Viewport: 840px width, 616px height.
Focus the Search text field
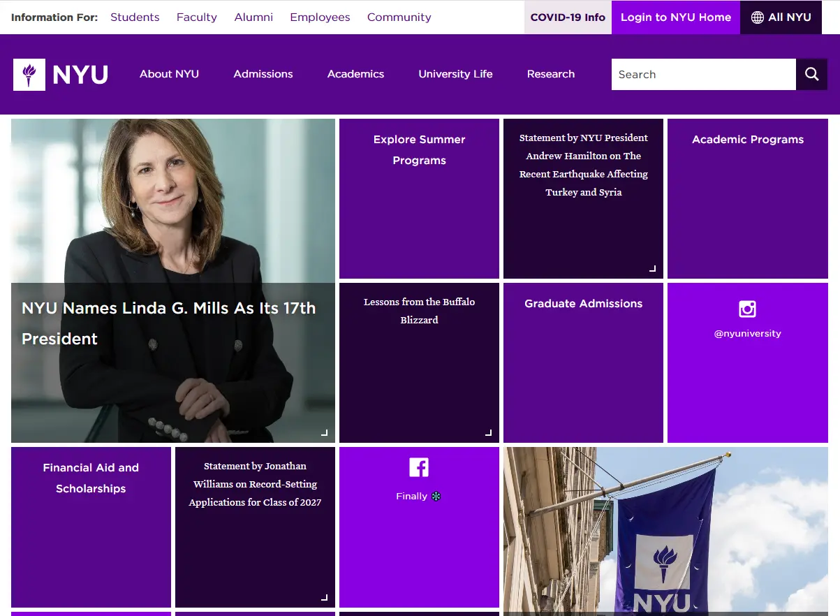(x=703, y=74)
